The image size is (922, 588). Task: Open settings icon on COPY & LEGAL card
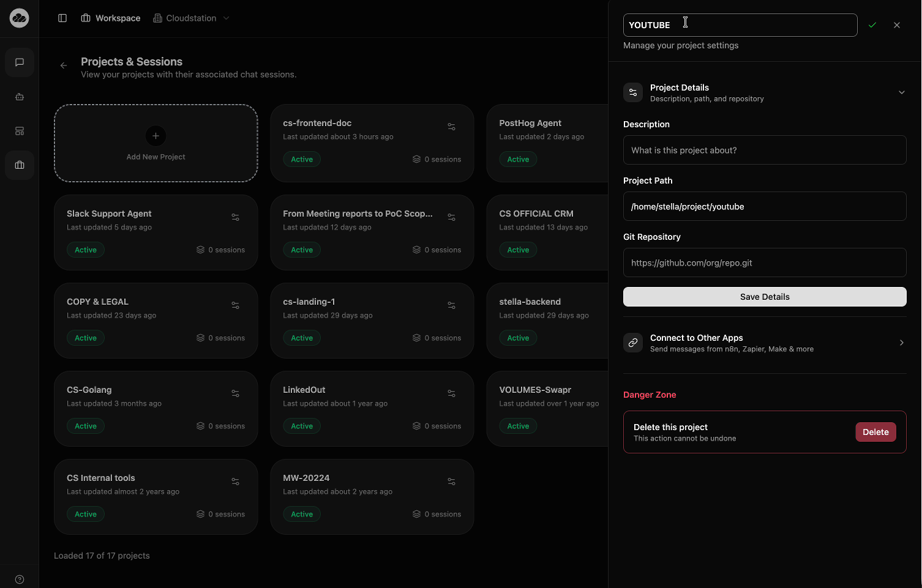pos(235,305)
